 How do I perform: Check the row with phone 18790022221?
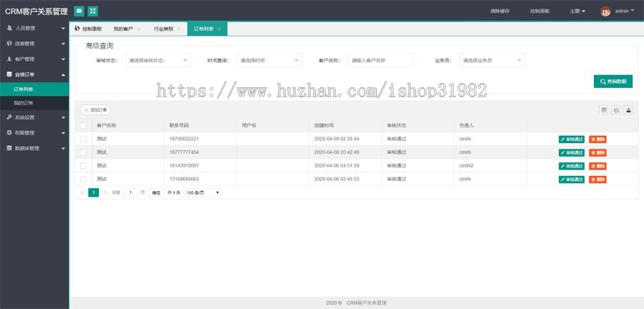(83, 139)
